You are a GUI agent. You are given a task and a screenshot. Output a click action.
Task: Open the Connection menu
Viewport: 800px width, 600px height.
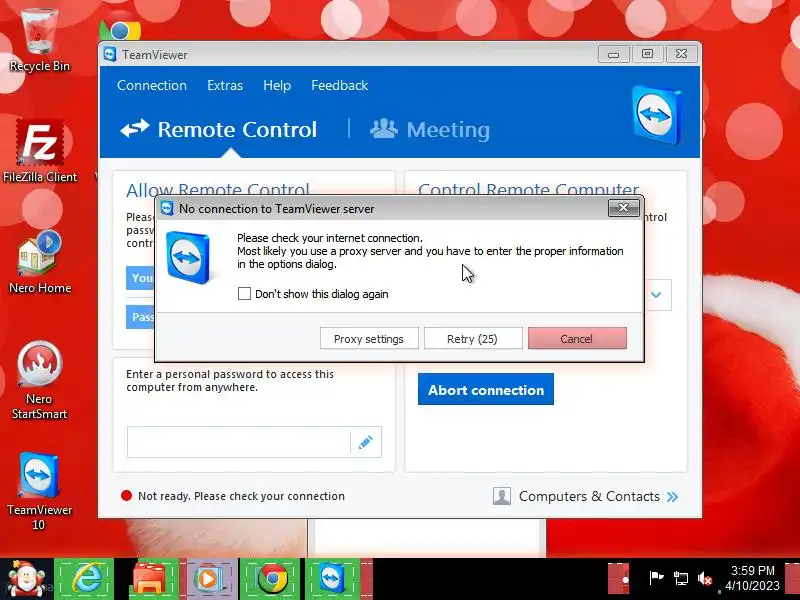(x=152, y=85)
